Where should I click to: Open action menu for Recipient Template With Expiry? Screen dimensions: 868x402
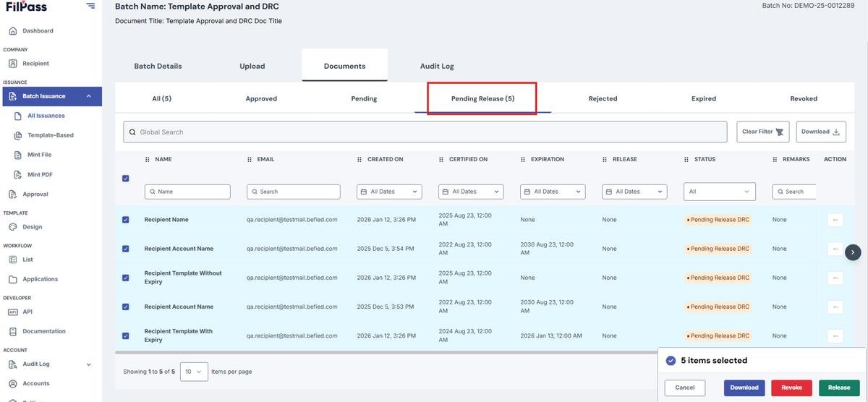click(835, 335)
